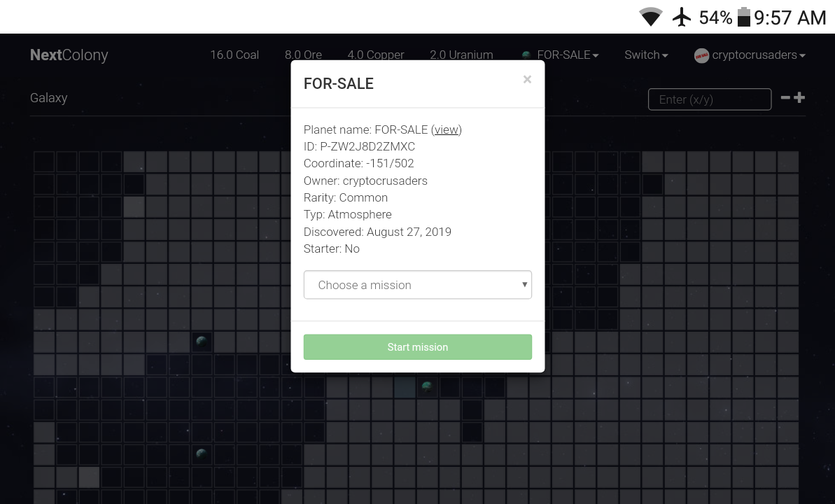Click the 8.0 Ore resource item
The width and height of the screenshot is (835, 504).
tap(303, 55)
